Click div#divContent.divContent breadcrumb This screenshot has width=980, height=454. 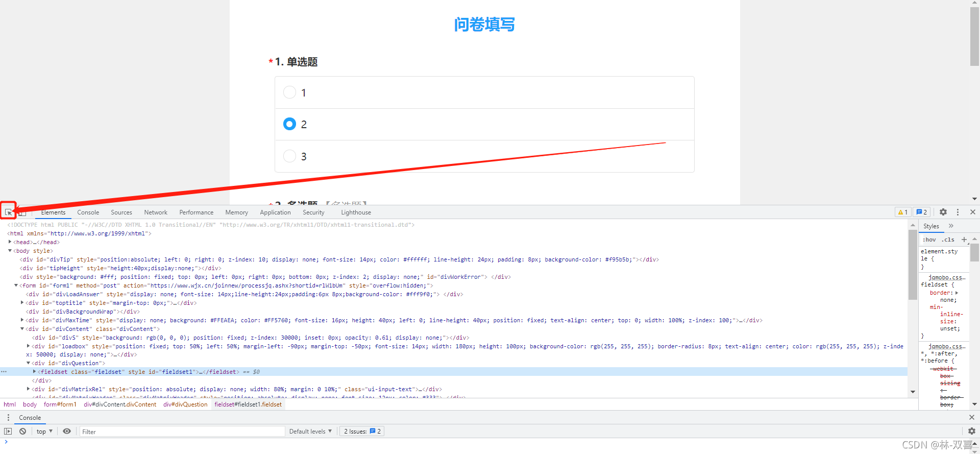tap(120, 404)
